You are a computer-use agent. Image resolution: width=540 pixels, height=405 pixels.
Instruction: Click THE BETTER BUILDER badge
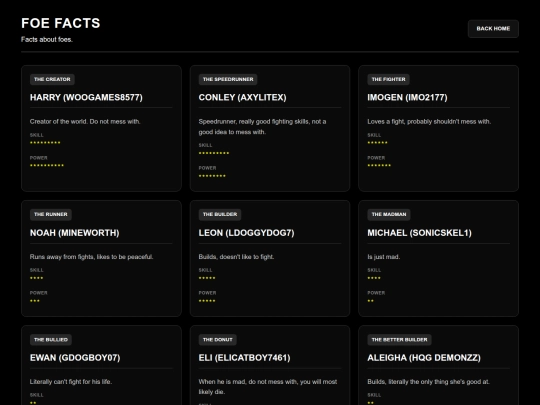click(399, 340)
